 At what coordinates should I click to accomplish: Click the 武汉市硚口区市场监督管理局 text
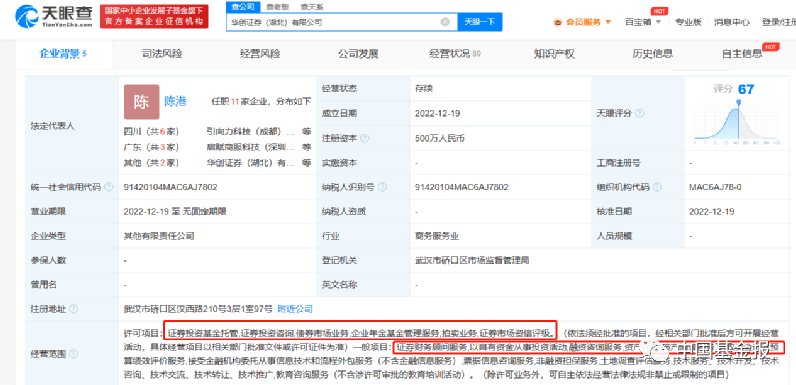(x=472, y=260)
